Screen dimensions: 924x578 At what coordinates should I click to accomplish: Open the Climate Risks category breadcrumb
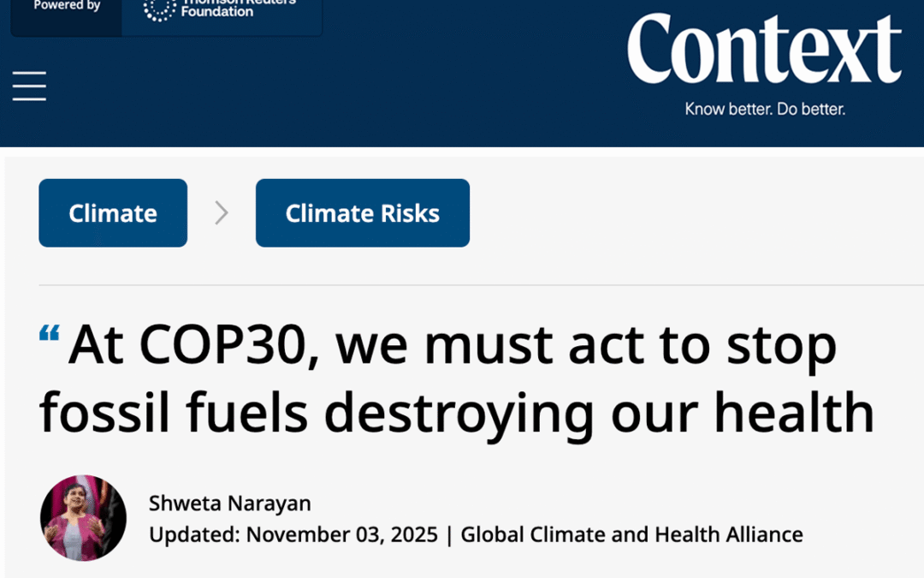(362, 212)
